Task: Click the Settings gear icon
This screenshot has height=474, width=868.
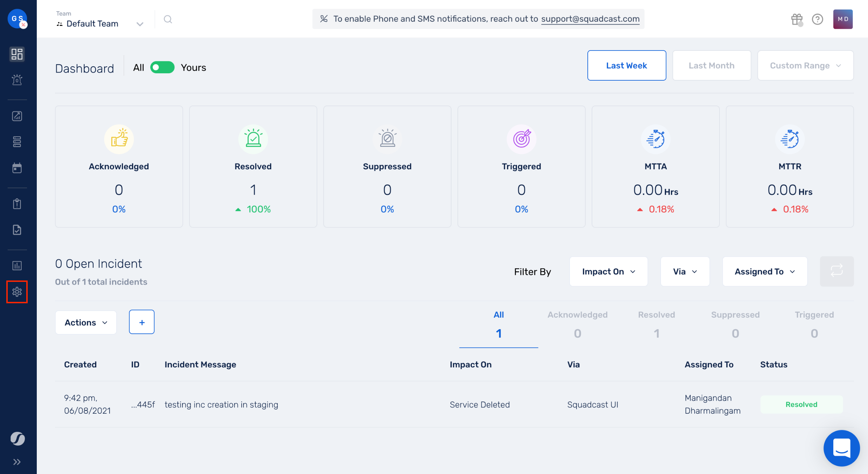Action: pos(17,292)
